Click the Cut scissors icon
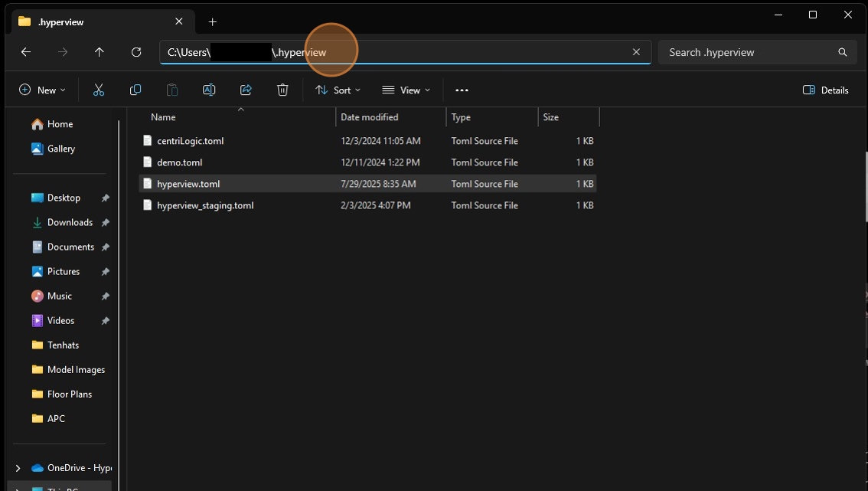The image size is (868, 491). 99,90
